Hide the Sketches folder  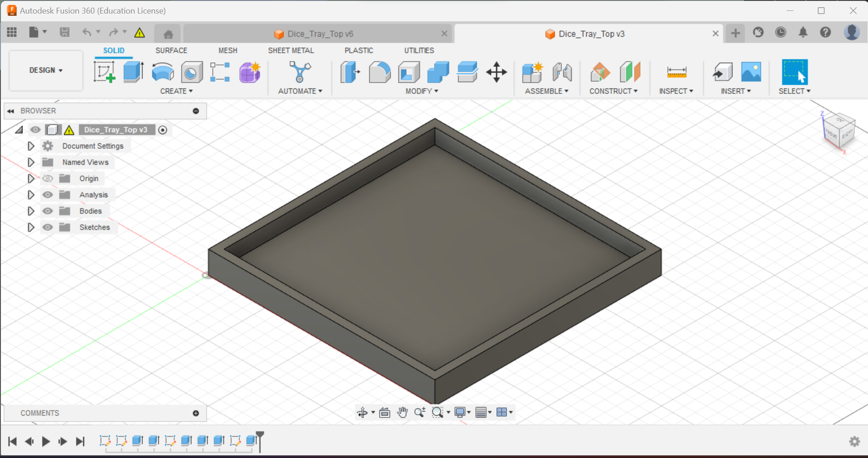[47, 227]
